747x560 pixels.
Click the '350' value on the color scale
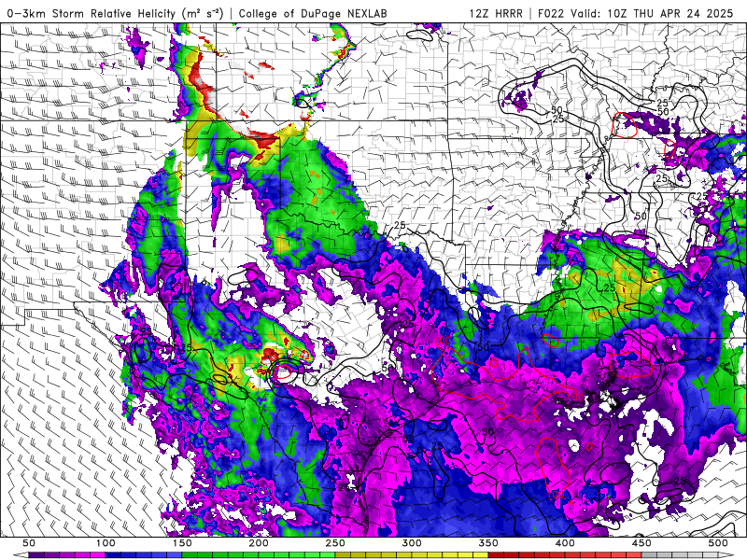pyautogui.click(x=488, y=543)
